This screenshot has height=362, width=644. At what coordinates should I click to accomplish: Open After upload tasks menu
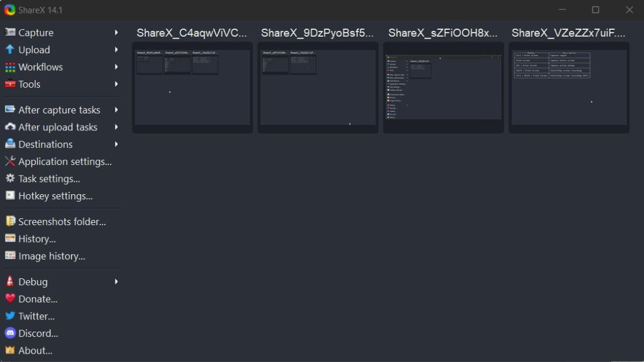61,127
